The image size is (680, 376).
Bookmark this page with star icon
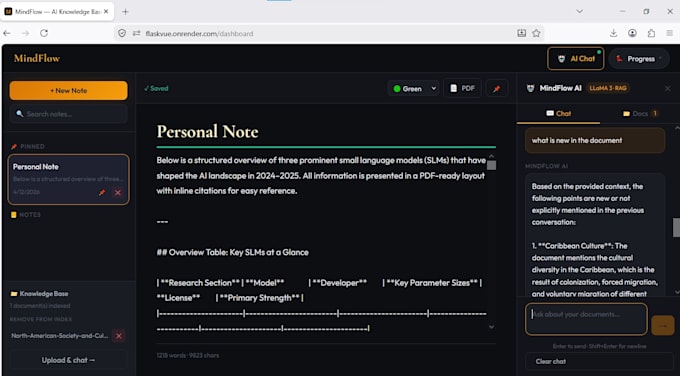click(x=536, y=33)
